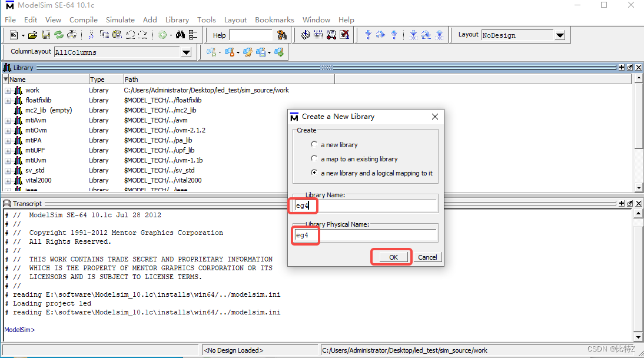Open the Simulate menu
The image size is (644, 358).
(x=120, y=19)
